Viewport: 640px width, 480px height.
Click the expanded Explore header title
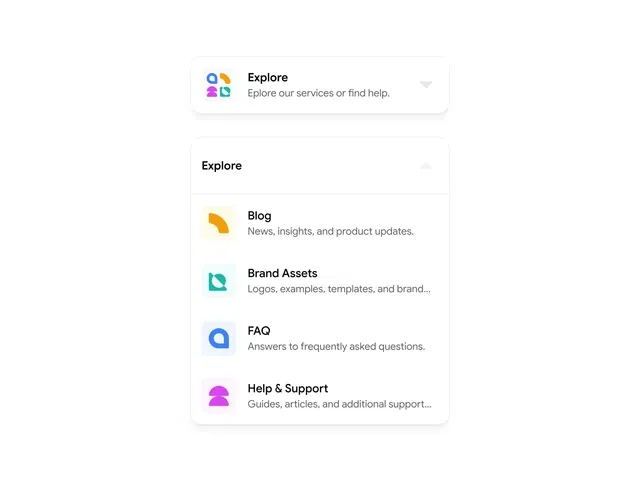pyautogui.click(x=222, y=166)
